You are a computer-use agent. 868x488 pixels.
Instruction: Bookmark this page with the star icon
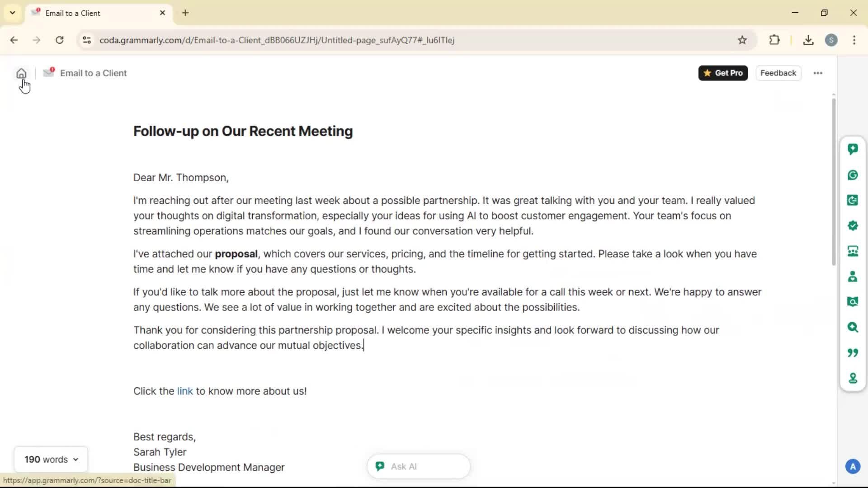742,40
